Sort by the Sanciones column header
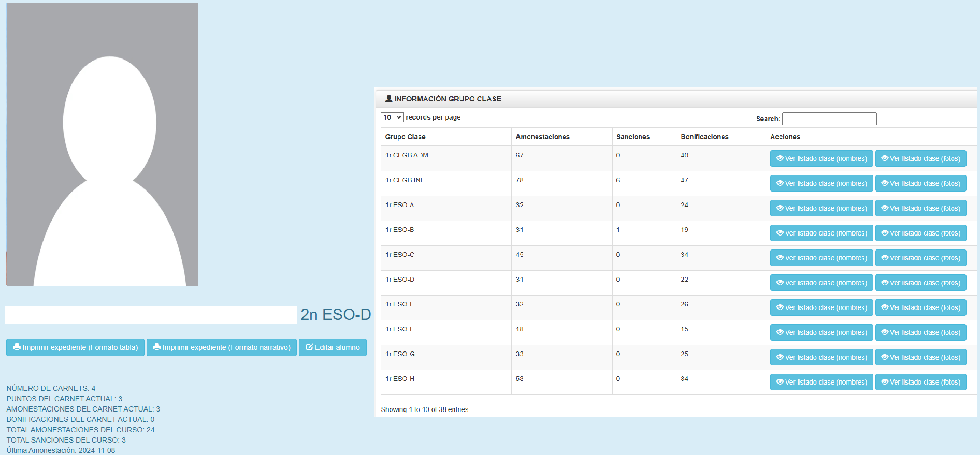Viewport: 980px width, 455px height. [x=633, y=137]
